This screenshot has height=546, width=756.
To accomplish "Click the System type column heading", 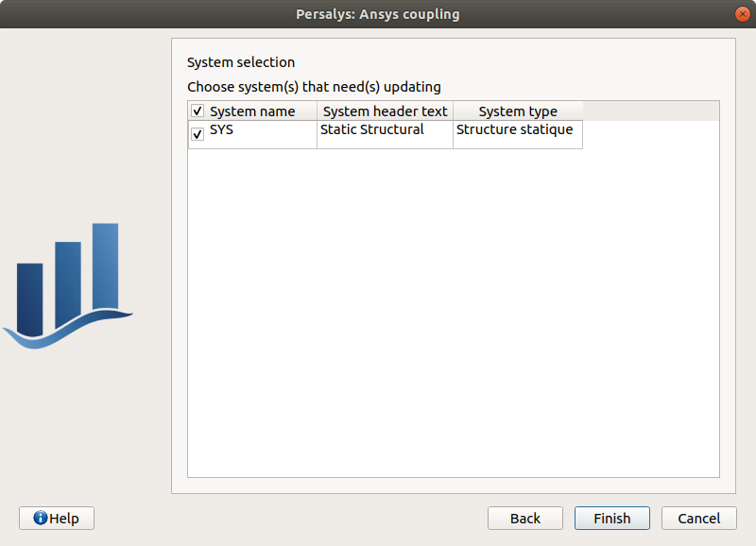I will (x=517, y=111).
